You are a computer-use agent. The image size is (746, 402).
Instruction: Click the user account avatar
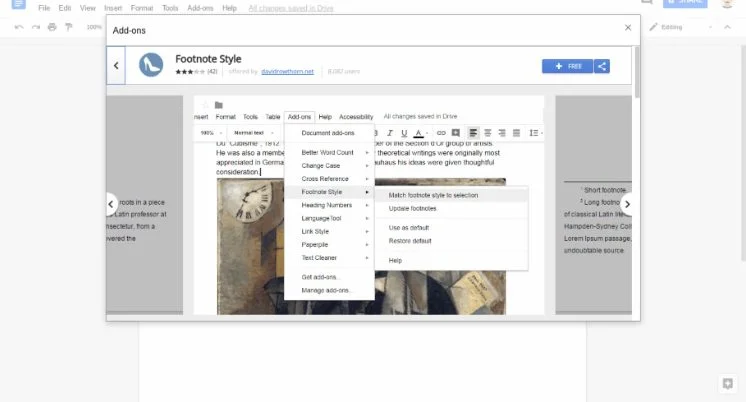(x=727, y=3)
